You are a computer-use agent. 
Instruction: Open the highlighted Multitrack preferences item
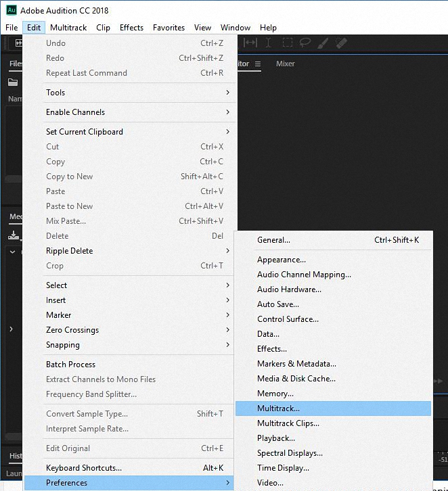click(x=334, y=408)
